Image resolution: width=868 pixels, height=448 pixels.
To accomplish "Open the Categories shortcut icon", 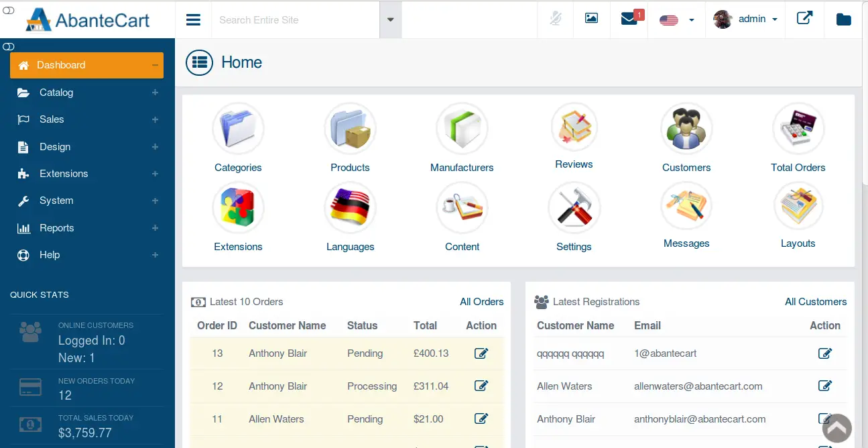I will [x=238, y=129].
